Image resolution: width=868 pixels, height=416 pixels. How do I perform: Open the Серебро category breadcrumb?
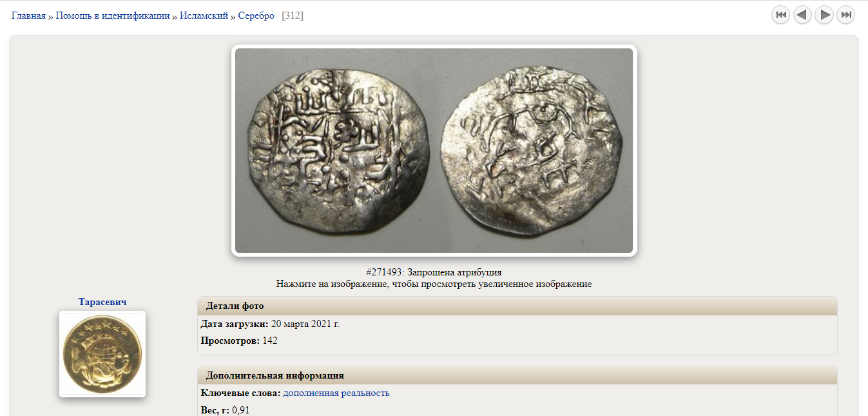coord(256,15)
